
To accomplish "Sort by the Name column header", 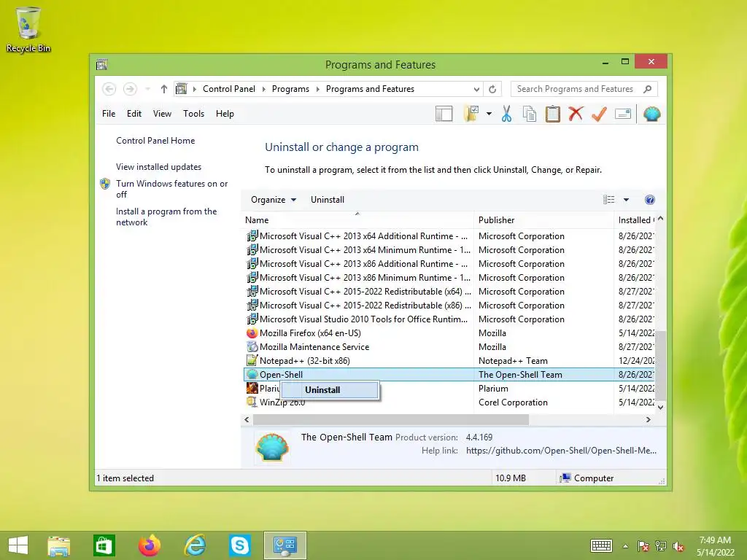I will coord(357,220).
